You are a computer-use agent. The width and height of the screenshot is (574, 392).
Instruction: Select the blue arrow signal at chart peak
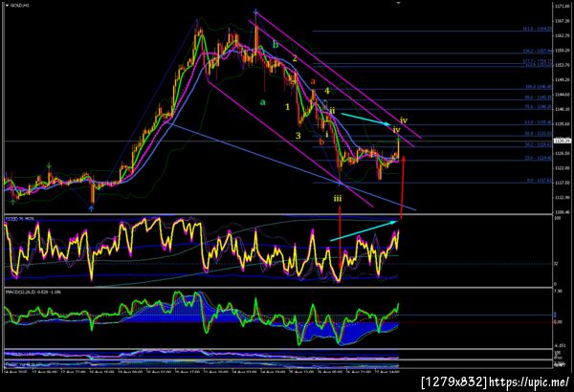255,12
